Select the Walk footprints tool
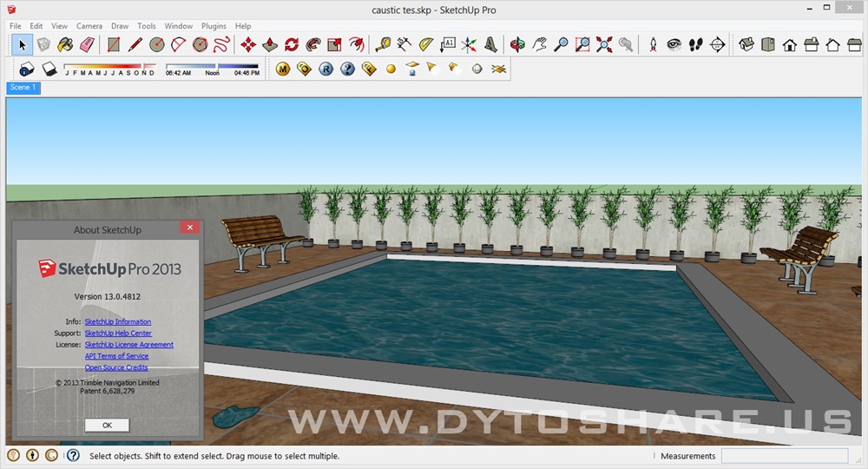The image size is (868, 469). tap(695, 45)
